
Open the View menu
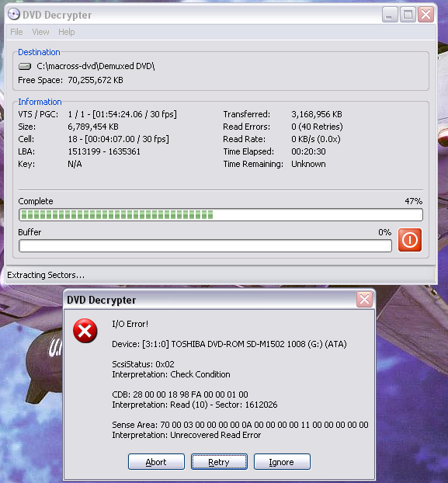(40, 32)
